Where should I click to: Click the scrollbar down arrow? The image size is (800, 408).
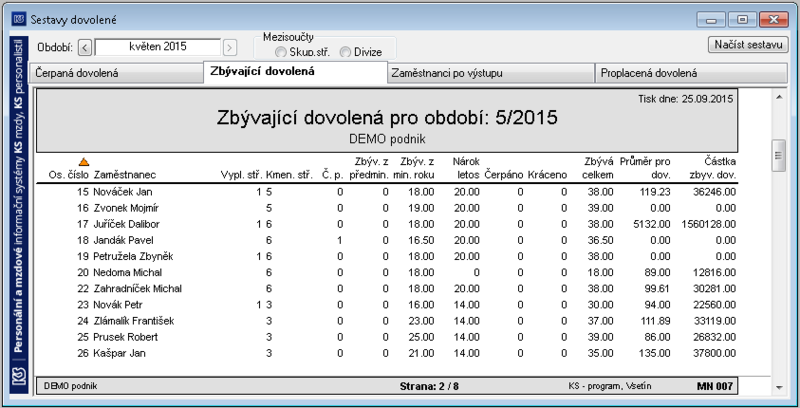pyautogui.click(x=779, y=388)
